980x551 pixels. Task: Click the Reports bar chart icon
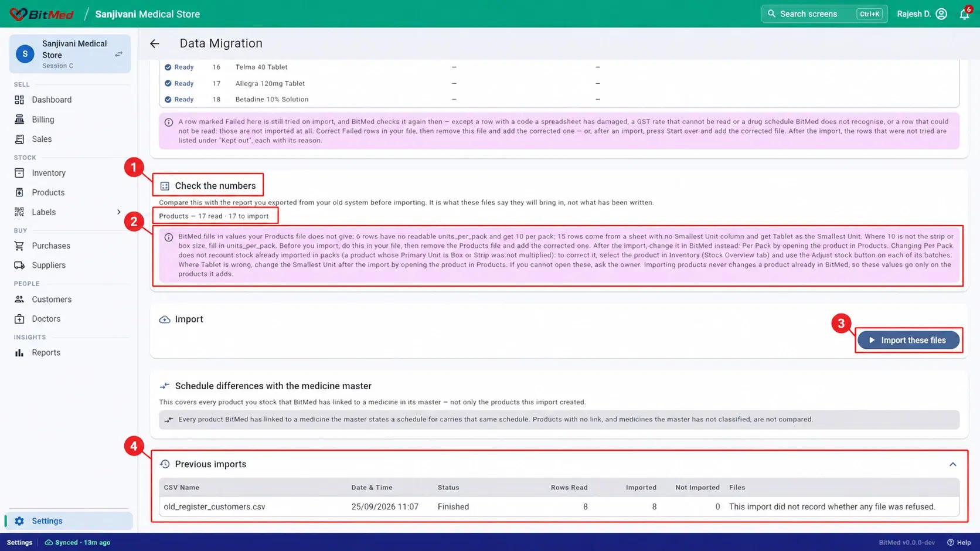19,352
